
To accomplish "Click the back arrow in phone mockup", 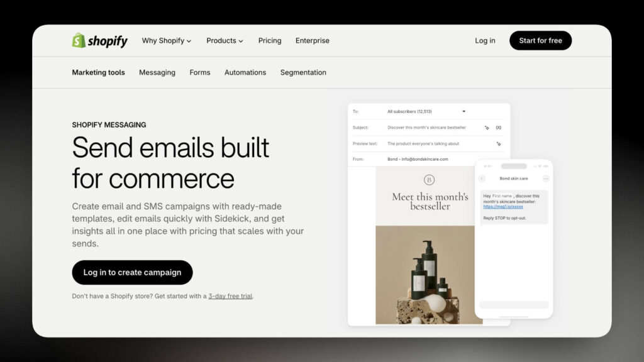I will (x=482, y=178).
